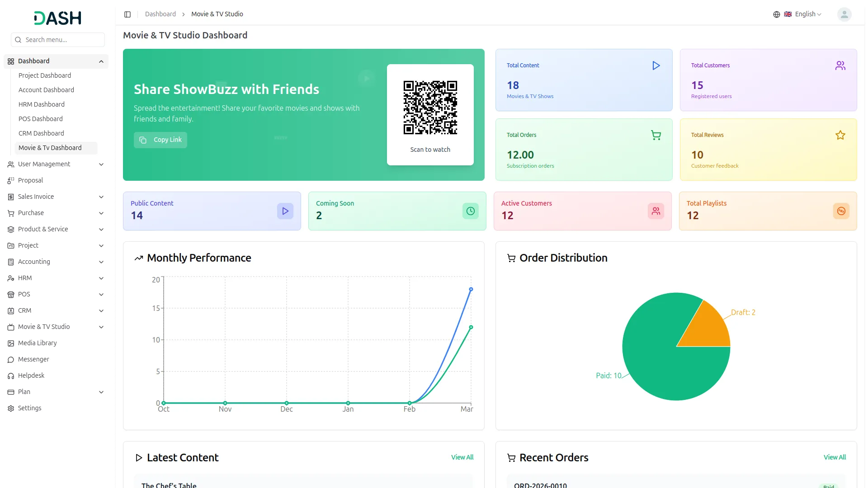
Task: Click View All for Latest Content
Action: (x=462, y=457)
